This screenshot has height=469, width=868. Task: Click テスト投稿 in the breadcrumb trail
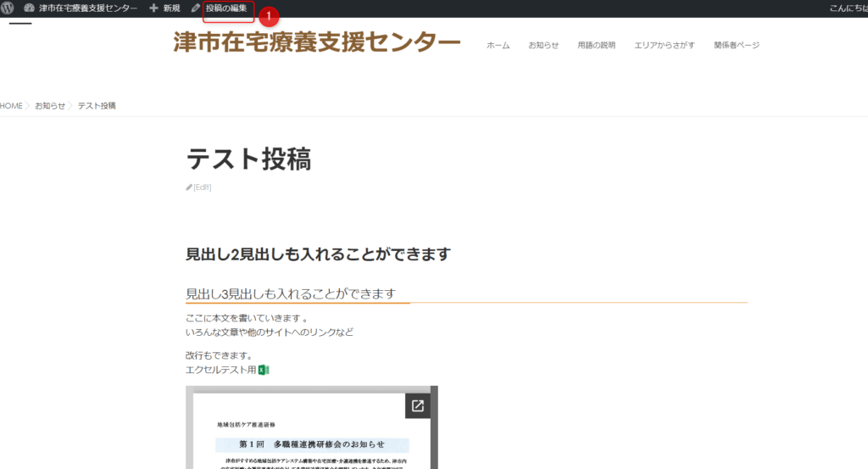pyautogui.click(x=97, y=106)
